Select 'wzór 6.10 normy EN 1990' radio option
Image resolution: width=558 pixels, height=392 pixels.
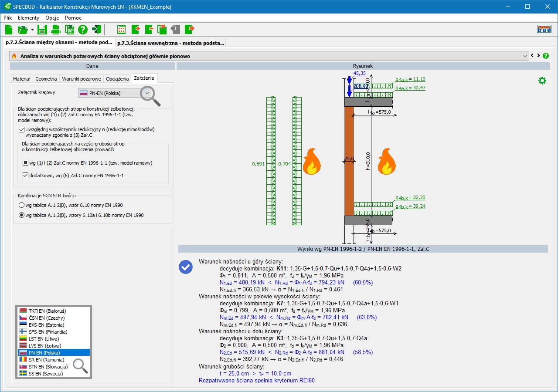pos(21,205)
